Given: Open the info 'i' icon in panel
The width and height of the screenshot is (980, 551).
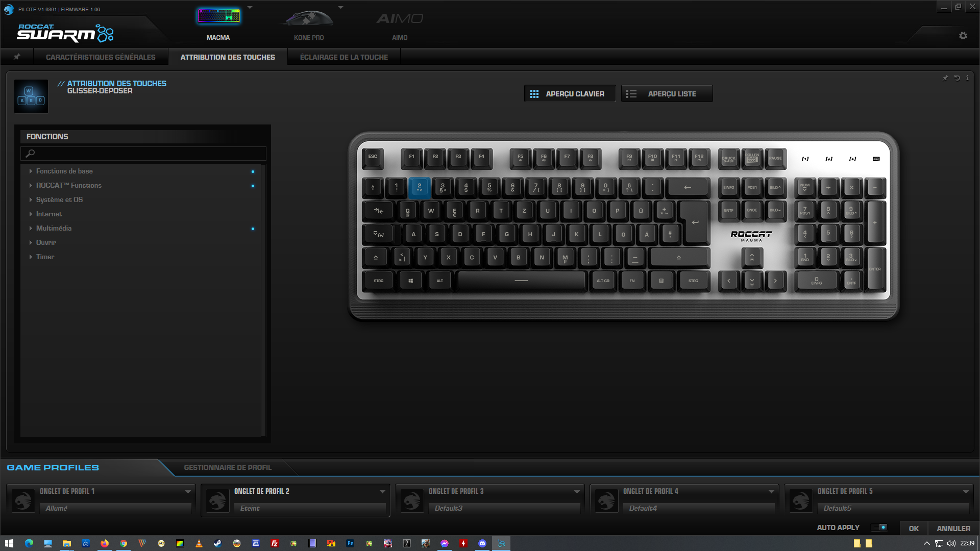Looking at the screenshot, I should point(967,78).
